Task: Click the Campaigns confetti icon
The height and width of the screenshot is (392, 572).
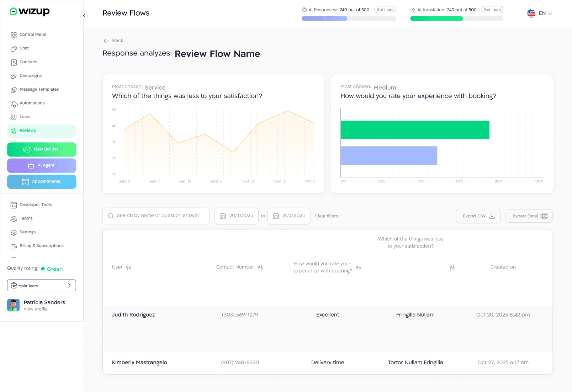Action: click(x=14, y=76)
